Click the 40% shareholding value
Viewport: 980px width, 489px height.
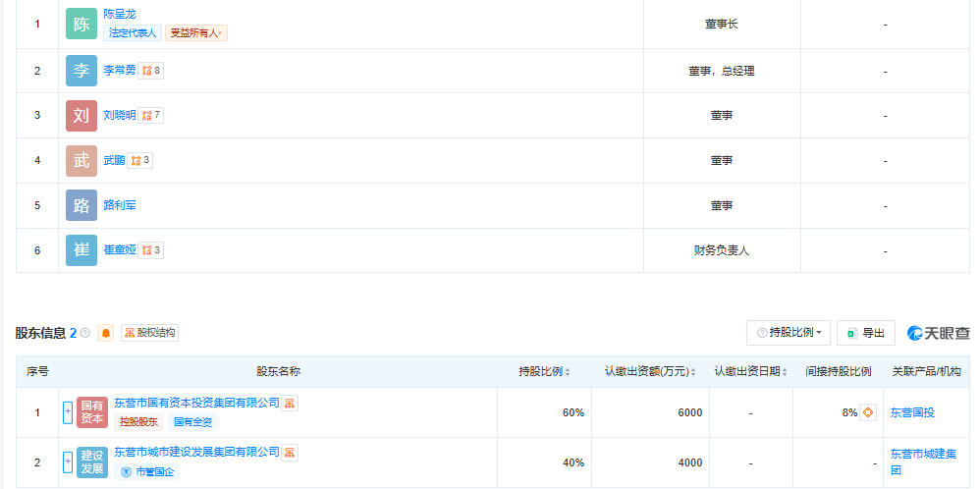point(572,462)
